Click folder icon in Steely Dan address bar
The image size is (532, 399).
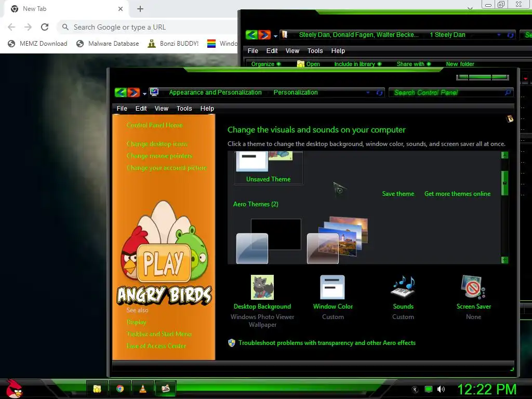[x=285, y=35]
